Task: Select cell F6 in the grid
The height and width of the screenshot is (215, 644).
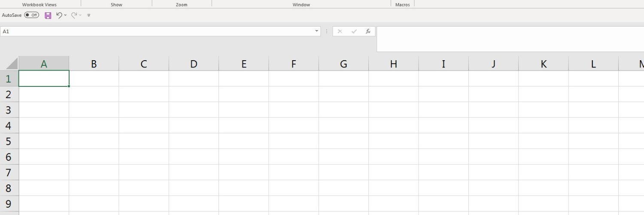Action: 294,157
